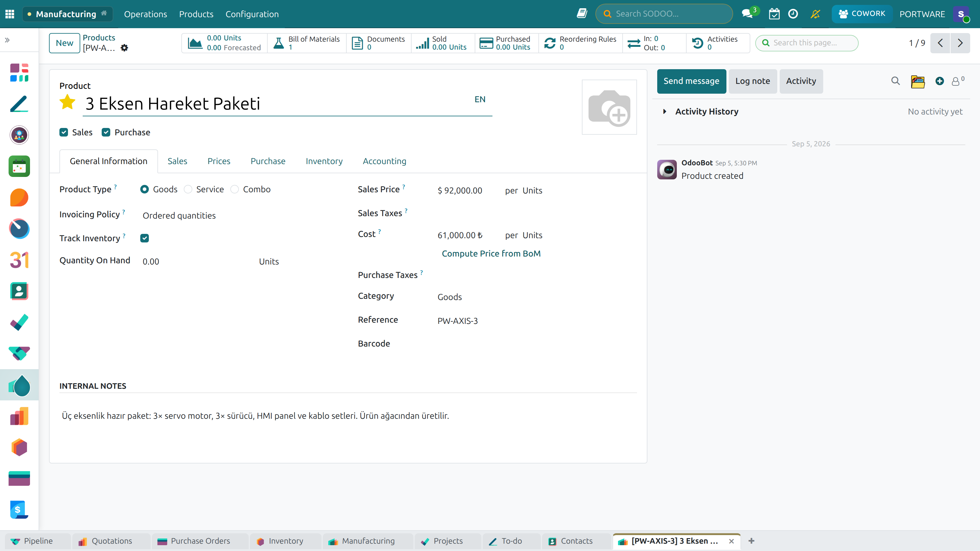The width and height of the screenshot is (980, 551).
Task: Open the timer dial app in sidebar
Action: [19, 229]
